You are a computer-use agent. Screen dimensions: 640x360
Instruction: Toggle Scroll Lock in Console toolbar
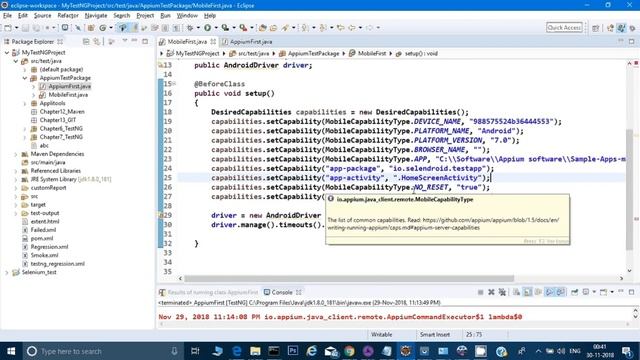coord(527,292)
